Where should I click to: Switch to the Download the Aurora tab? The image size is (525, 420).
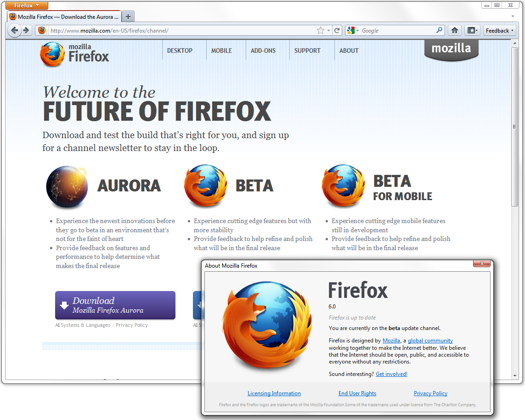[x=64, y=16]
